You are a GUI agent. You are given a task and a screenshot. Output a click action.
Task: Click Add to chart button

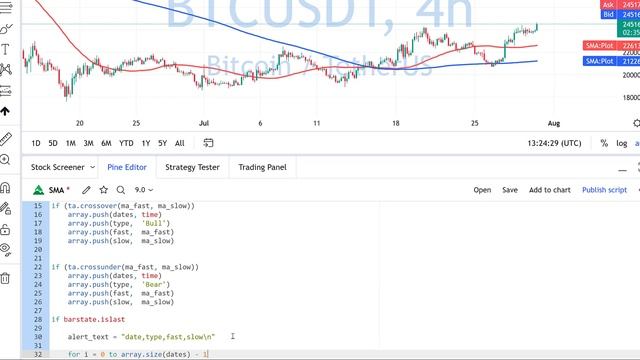550,190
